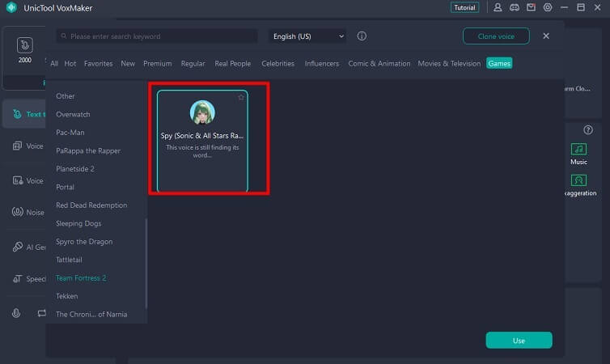Click the Clone voice button

pyautogui.click(x=496, y=36)
